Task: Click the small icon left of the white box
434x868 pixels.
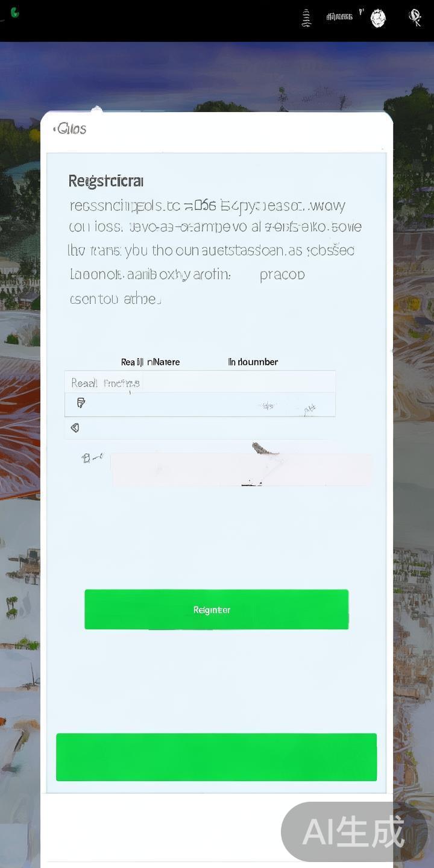Action: pyautogui.click(x=92, y=458)
